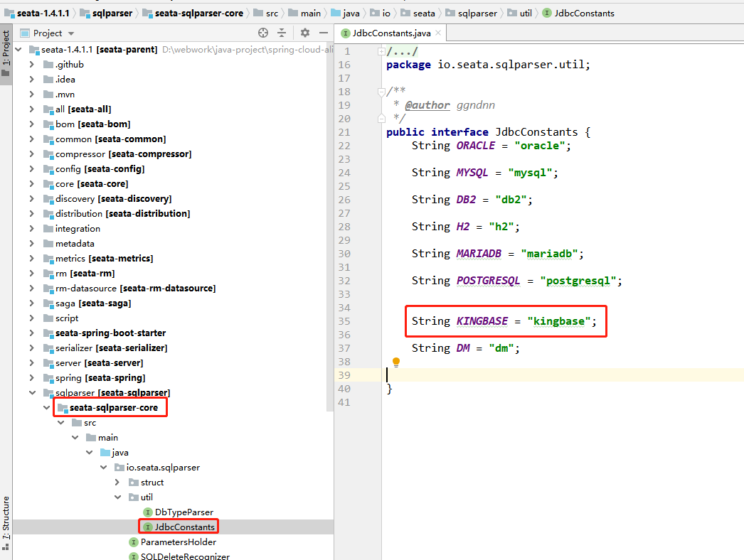Hide the Project tool window using minus icon
Screen dimensions: 744x560
click(324, 33)
